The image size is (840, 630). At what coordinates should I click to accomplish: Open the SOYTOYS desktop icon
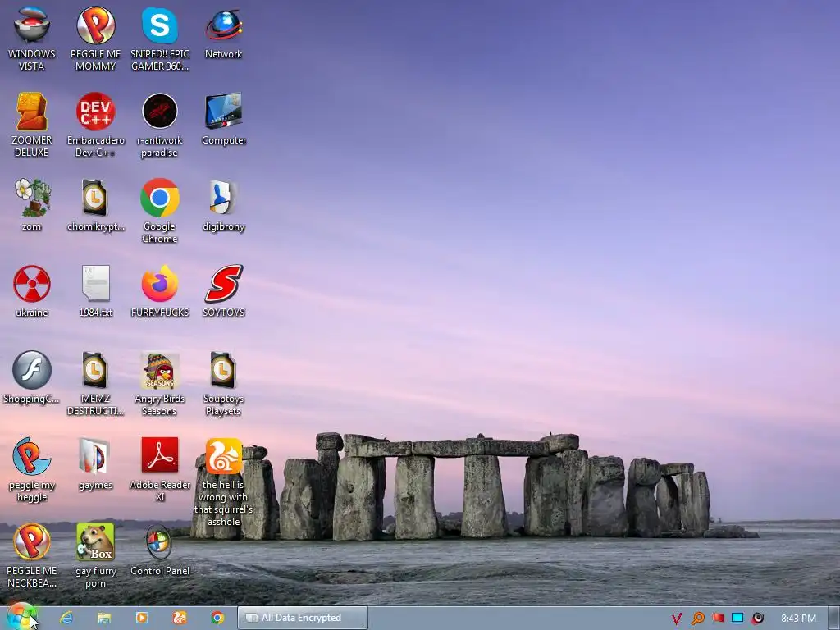point(223,291)
